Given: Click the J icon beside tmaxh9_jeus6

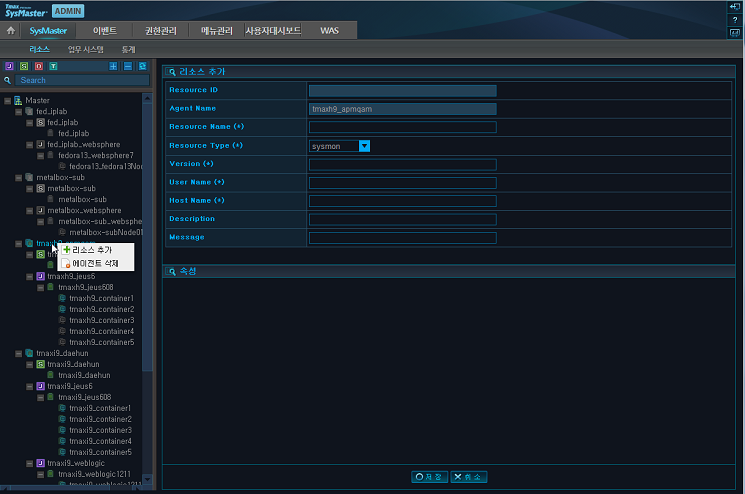Looking at the screenshot, I should click(x=40, y=276).
